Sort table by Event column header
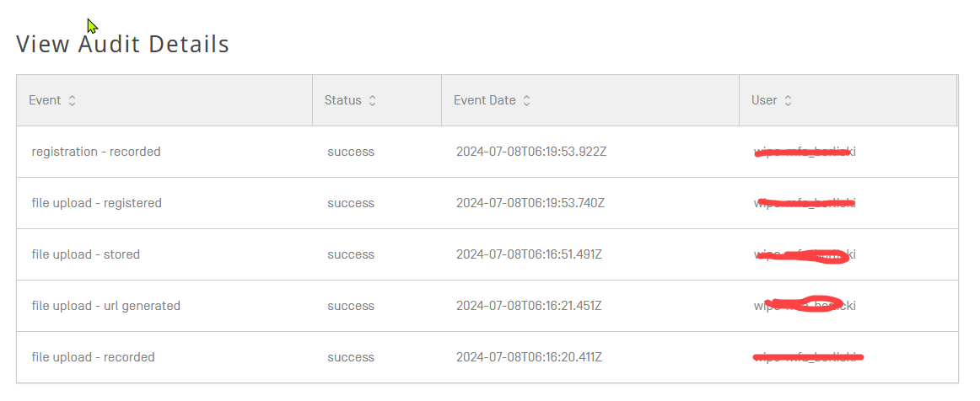This screenshot has height=401, width=980. pyautogui.click(x=45, y=100)
